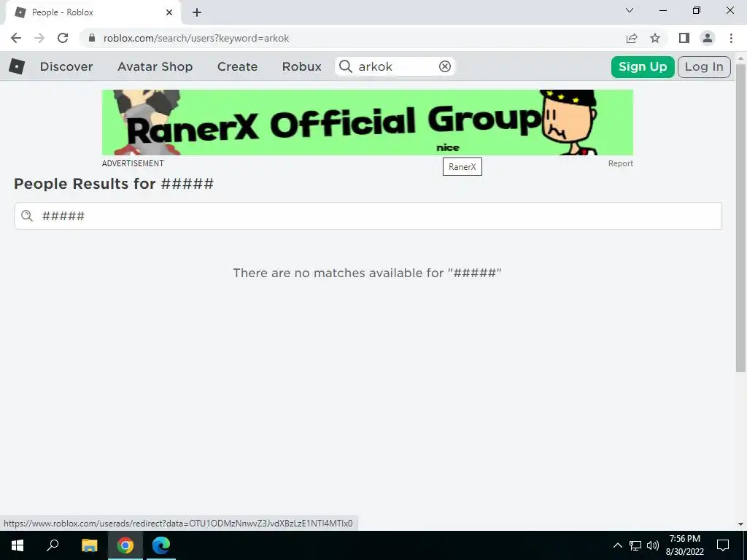Open Windows Start menu

click(18, 545)
